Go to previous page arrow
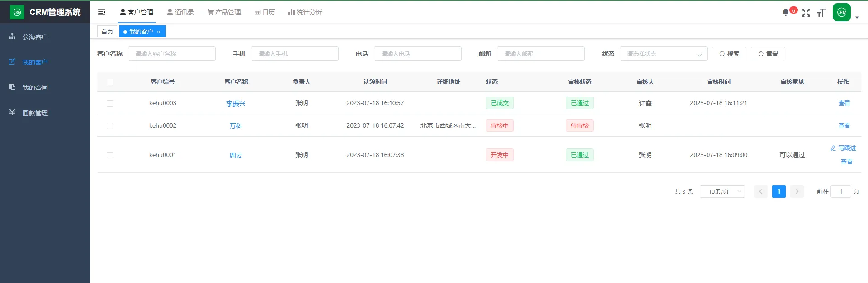Screen dimensions: 868x283 point(761,191)
